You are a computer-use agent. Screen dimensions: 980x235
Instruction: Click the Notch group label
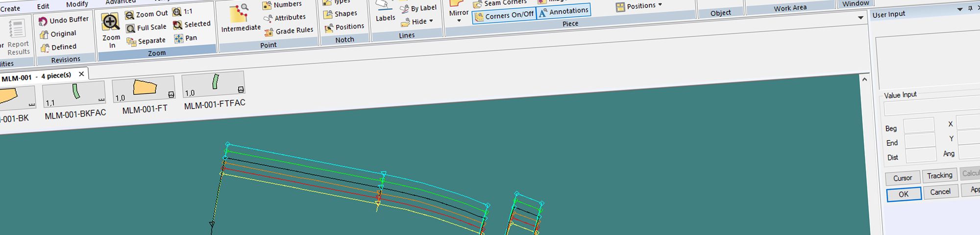pyautogui.click(x=344, y=40)
